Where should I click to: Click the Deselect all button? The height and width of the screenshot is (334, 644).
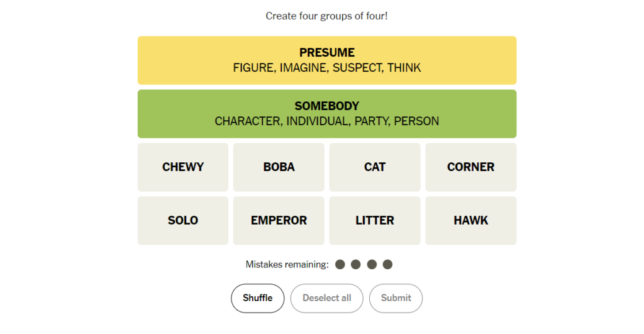pos(326,298)
